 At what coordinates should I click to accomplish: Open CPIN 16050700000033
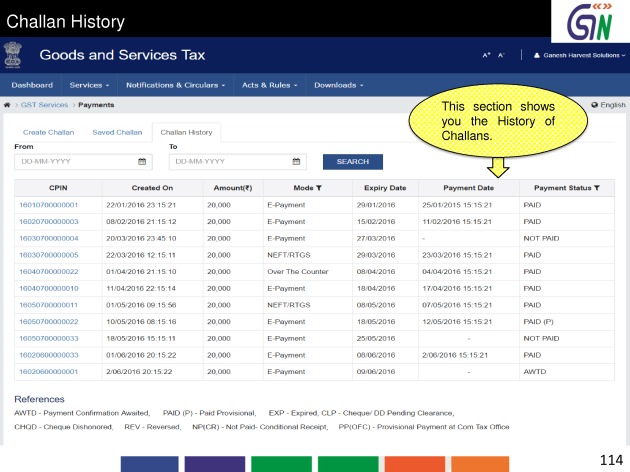point(49,338)
